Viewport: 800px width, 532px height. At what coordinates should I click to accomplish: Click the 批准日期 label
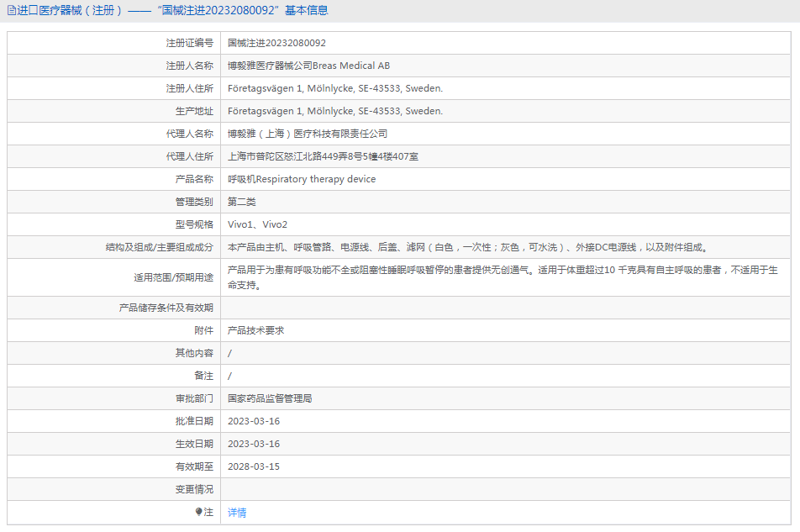click(x=194, y=421)
